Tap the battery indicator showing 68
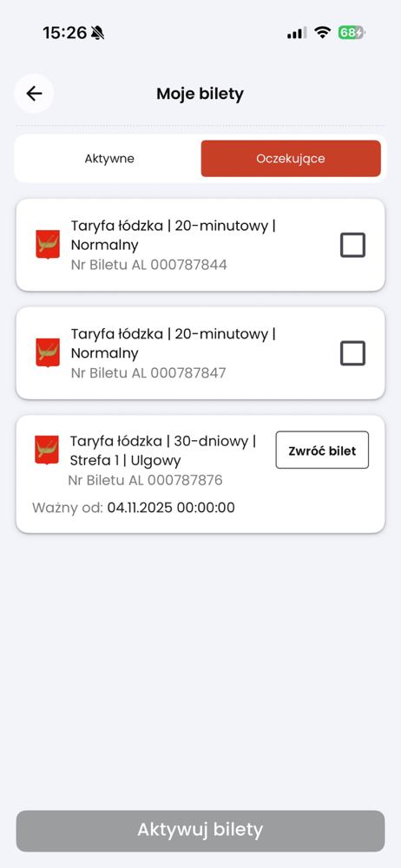The width and height of the screenshot is (401, 868). click(352, 33)
